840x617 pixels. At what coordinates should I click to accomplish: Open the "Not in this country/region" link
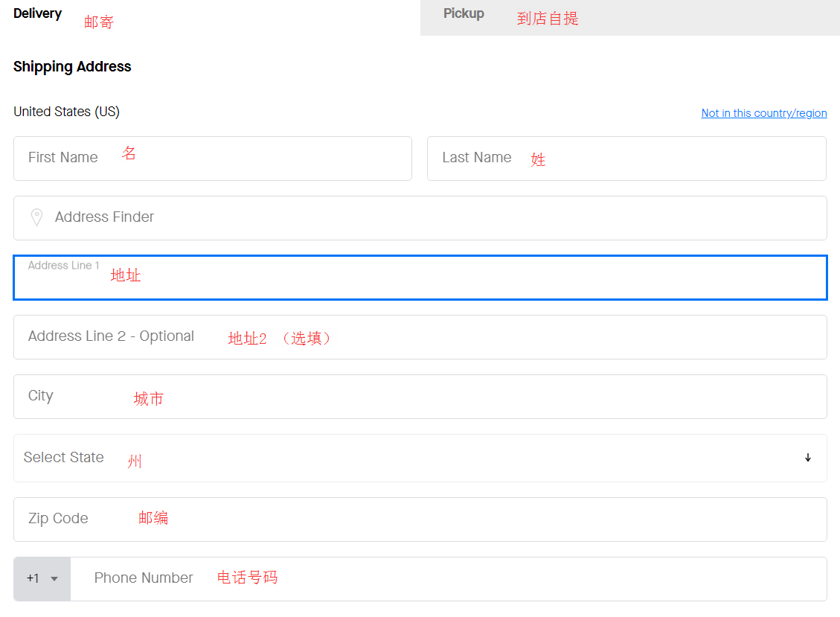(763, 112)
